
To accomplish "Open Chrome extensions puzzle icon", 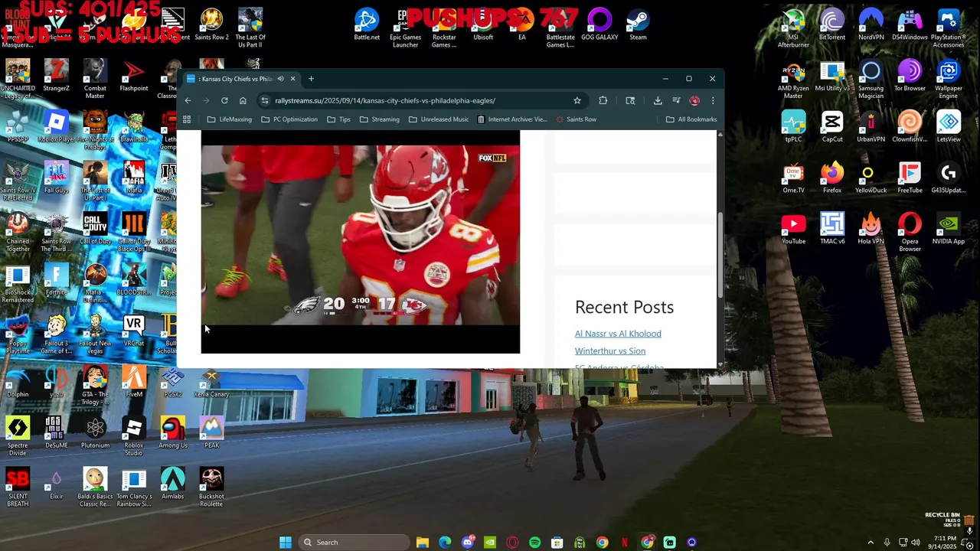I will (x=603, y=100).
